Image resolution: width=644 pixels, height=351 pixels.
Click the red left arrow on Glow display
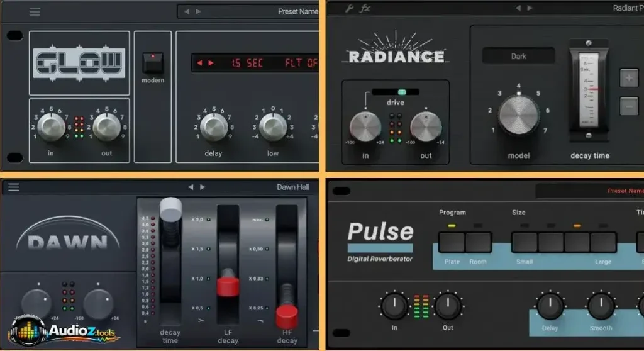point(199,63)
